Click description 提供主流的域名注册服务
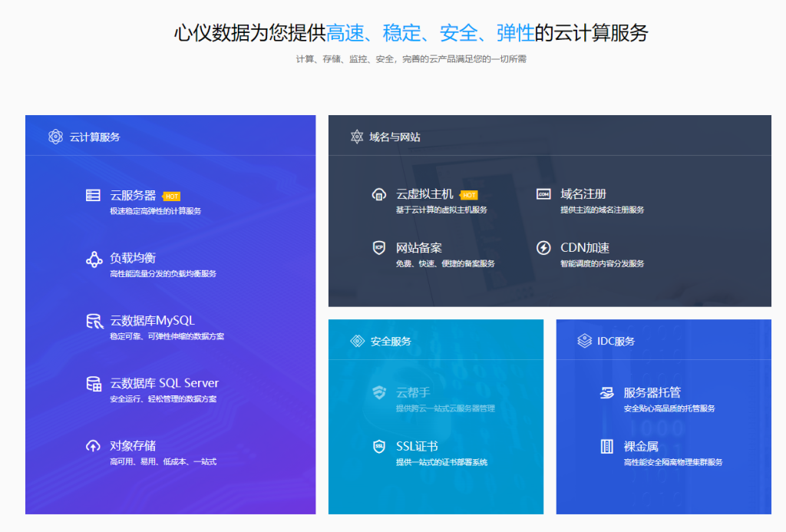 click(602, 210)
